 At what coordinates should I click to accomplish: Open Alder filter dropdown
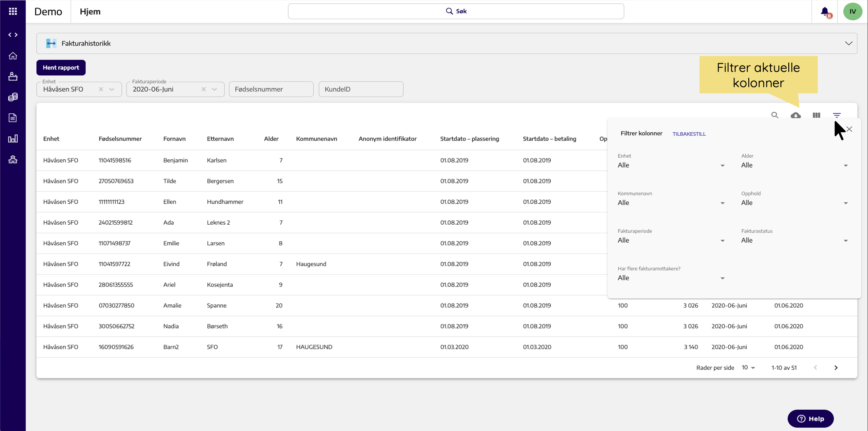[795, 165]
